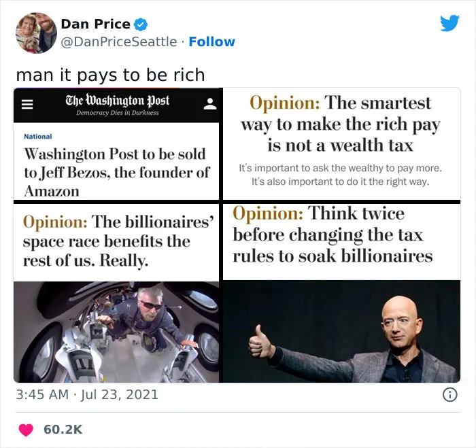Open the soak billionaires opinion image
This screenshot has height=448, width=476.
(342, 293)
